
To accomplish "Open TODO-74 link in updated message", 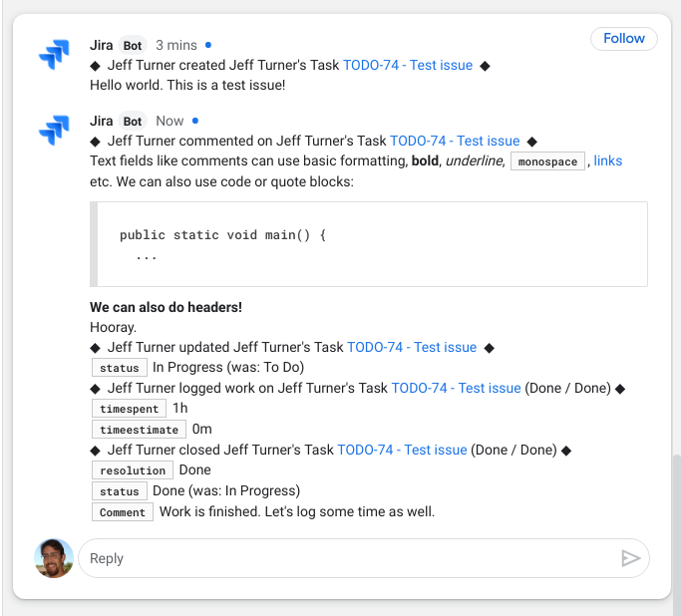I will pos(412,348).
